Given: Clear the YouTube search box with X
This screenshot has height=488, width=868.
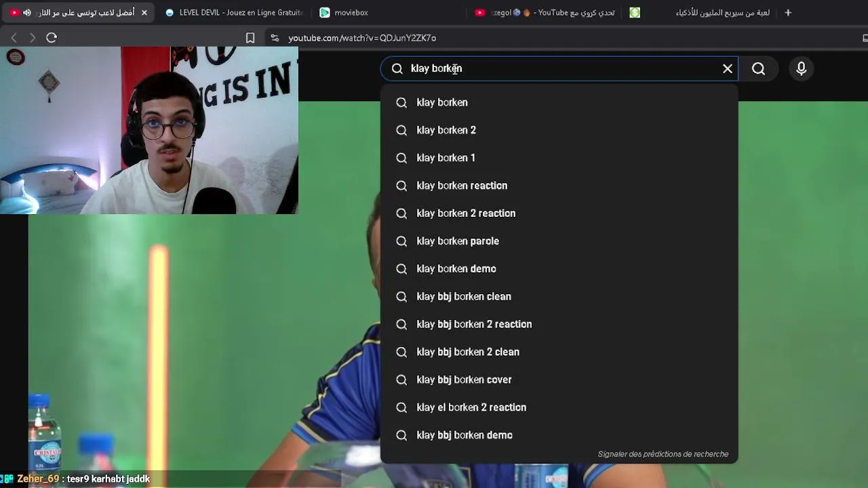Looking at the screenshot, I should pyautogui.click(x=728, y=68).
